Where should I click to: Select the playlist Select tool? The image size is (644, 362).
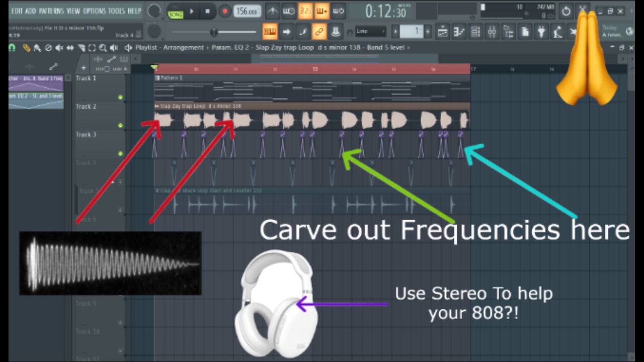[92, 48]
